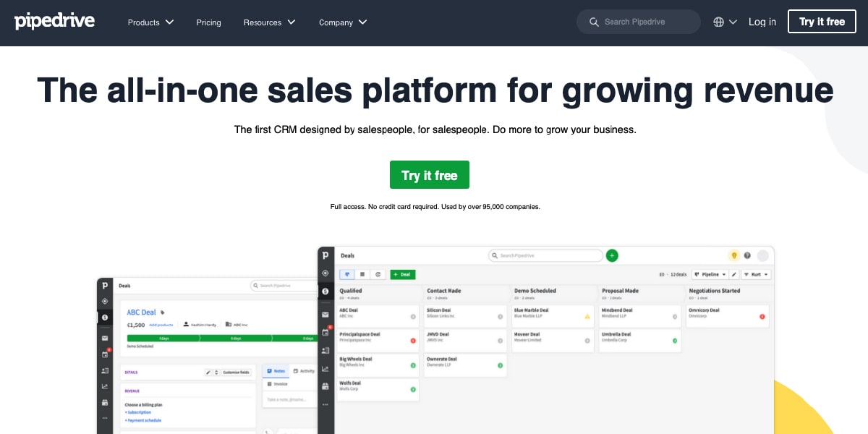Expand the Company menu

pyautogui.click(x=343, y=22)
